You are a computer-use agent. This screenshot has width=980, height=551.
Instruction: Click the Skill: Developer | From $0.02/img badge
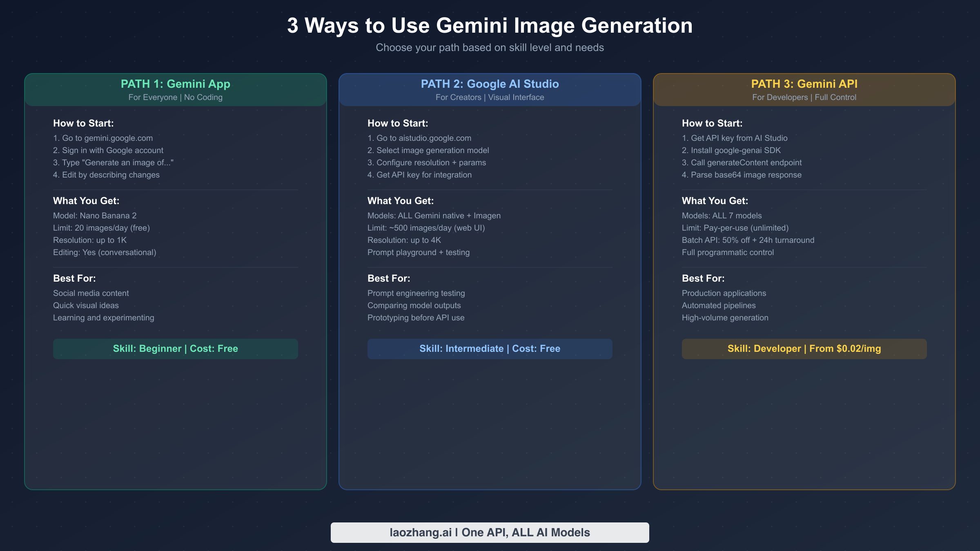(x=804, y=349)
